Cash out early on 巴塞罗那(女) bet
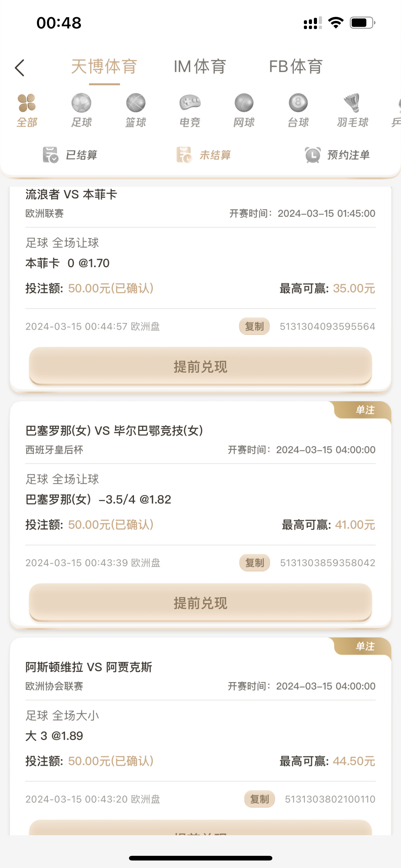Viewport: 401px width, 868px height. point(200,603)
